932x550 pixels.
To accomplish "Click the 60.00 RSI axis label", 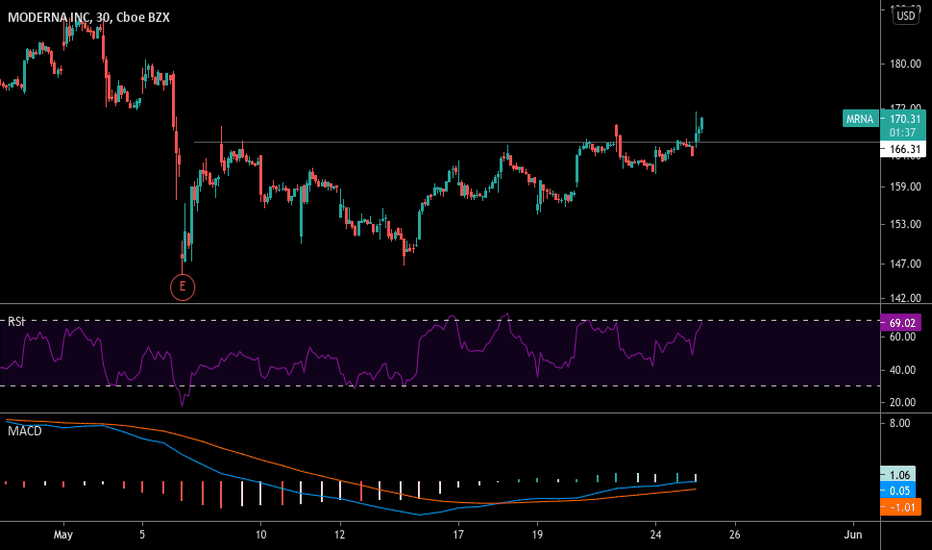I will pos(902,337).
